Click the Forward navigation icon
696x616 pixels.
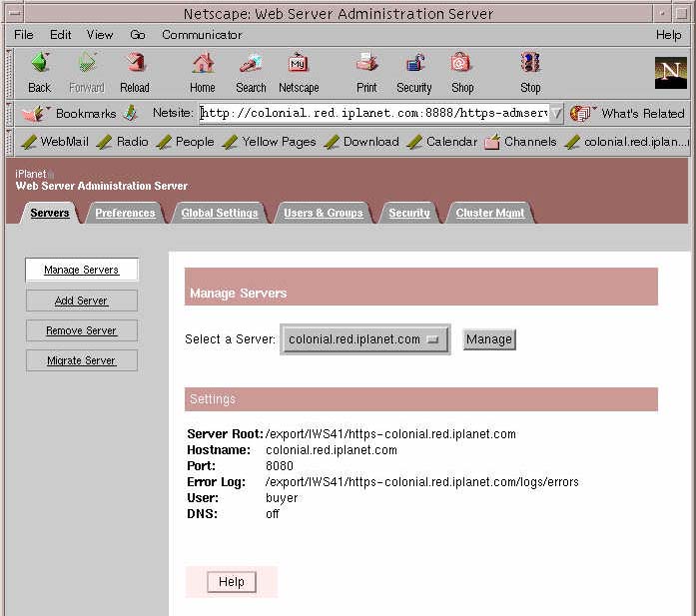(x=87, y=72)
